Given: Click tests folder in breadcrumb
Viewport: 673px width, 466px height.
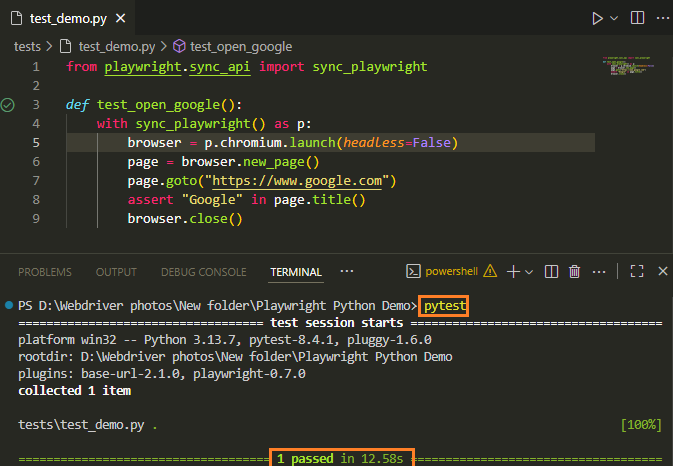Looking at the screenshot, I should 27,46.
